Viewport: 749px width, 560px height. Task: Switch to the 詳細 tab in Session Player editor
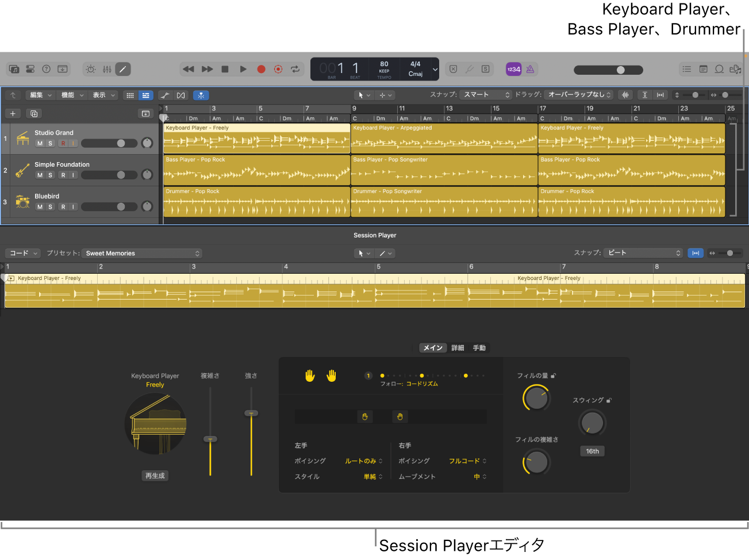[x=457, y=347]
